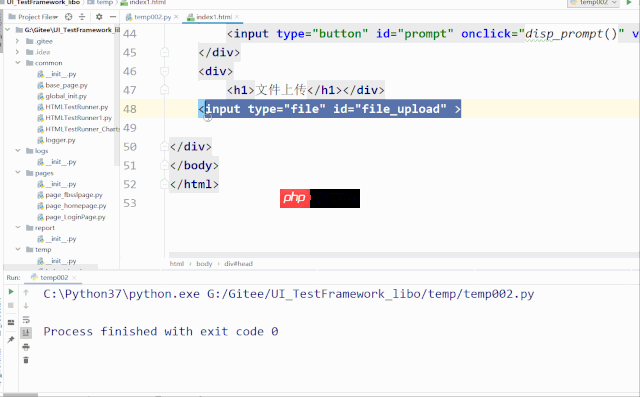
Task: Toggle pin tab in Run panel
Action: [x=11, y=339]
